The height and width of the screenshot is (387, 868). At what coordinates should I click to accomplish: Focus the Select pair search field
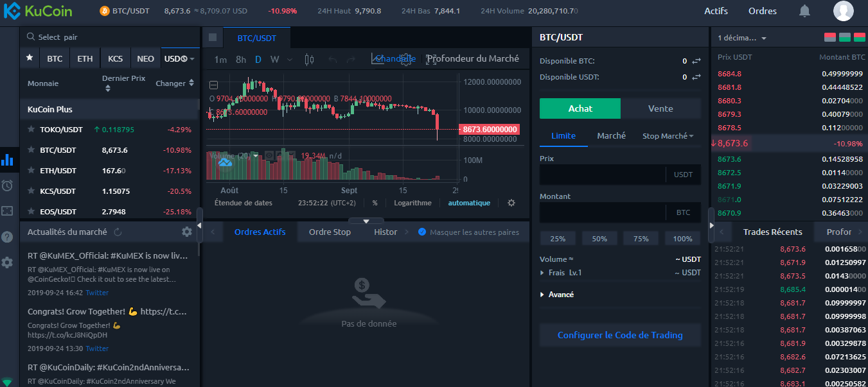click(x=110, y=37)
